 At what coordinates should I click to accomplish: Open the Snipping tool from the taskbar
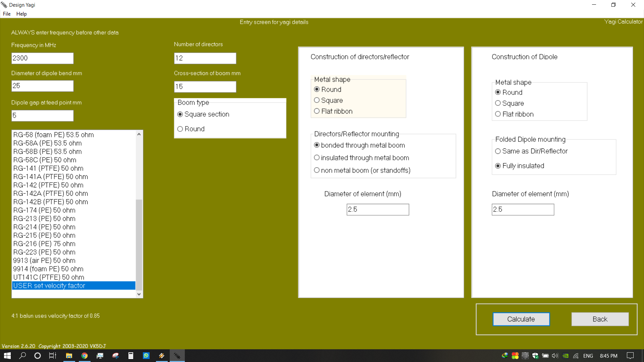click(115, 356)
